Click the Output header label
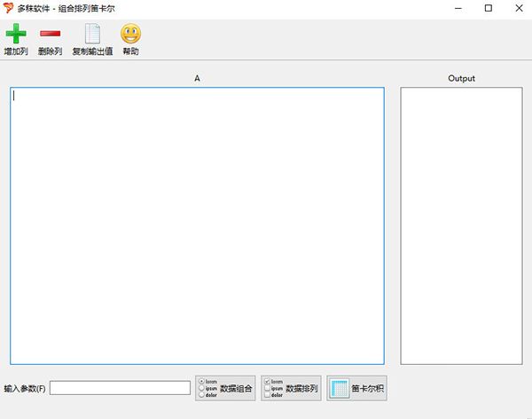Screen dimensions: 532x419 (461, 79)
